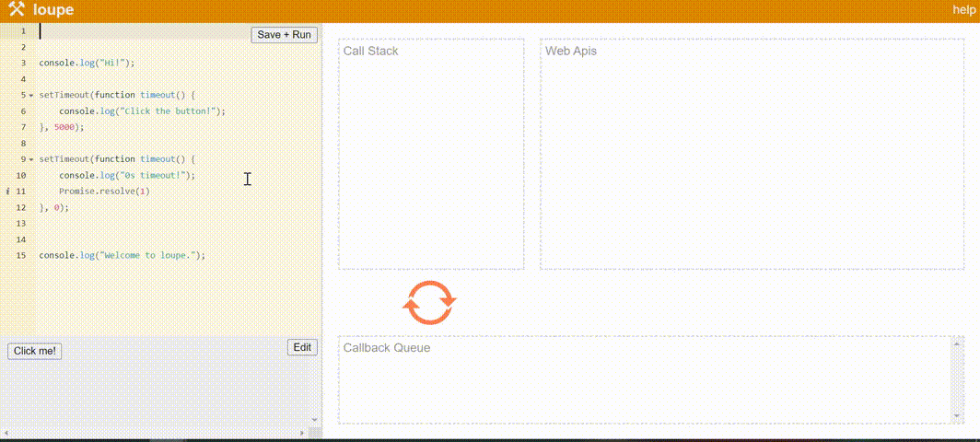980x442 pixels.
Task: Click the Promise.resolve(1) code line
Action: [104, 192]
